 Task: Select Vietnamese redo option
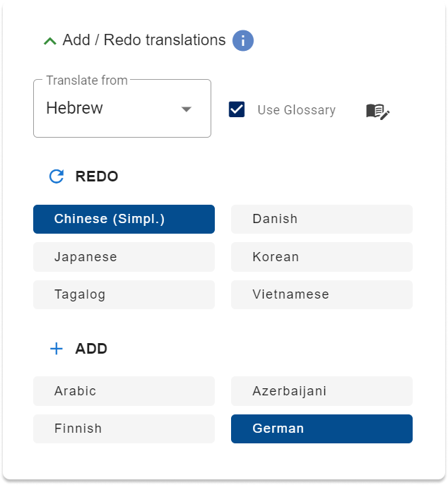coord(322,294)
